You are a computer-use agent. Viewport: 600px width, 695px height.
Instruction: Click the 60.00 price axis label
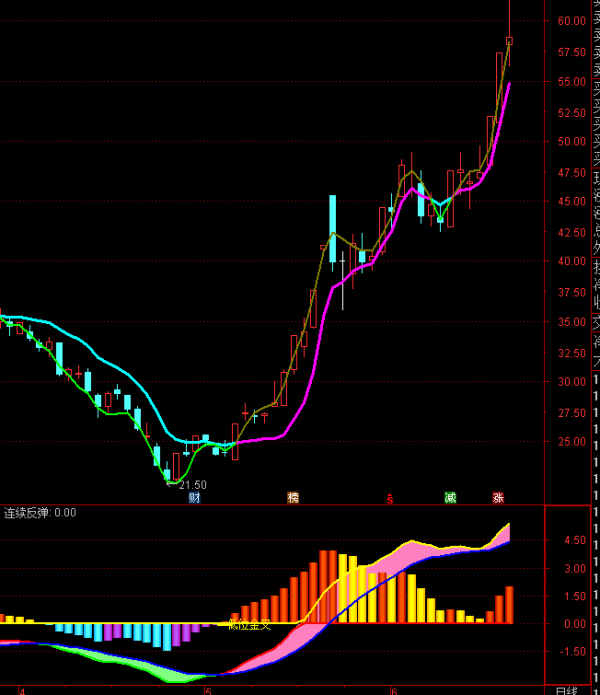[x=572, y=21]
